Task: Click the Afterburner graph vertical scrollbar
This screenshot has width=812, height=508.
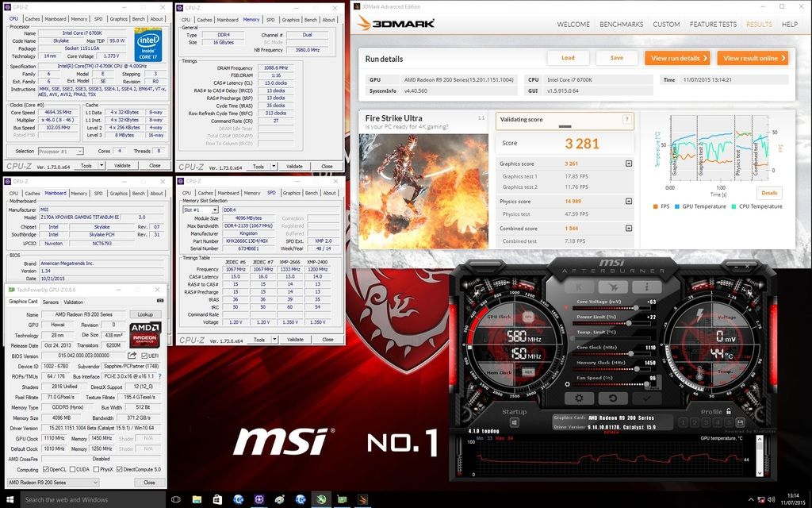Action: tap(760, 456)
